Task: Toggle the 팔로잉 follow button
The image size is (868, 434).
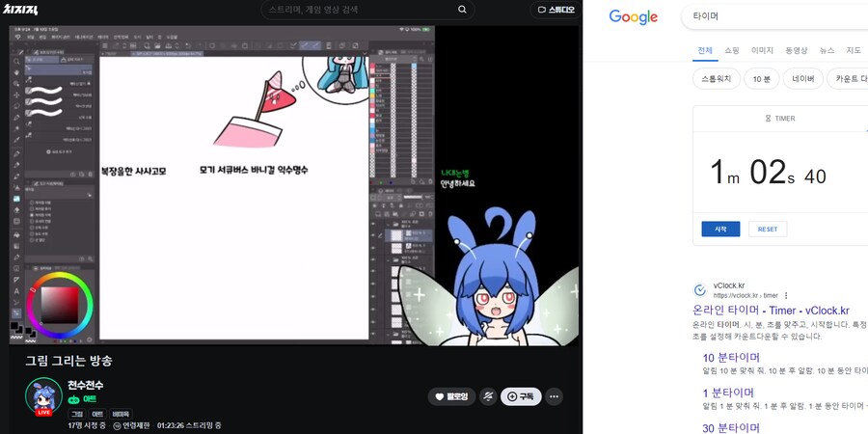Action: (451, 396)
